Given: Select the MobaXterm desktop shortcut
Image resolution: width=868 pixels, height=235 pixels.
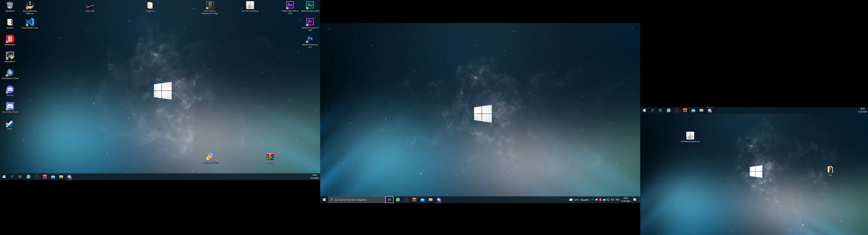Looking at the screenshot, I should (10, 56).
